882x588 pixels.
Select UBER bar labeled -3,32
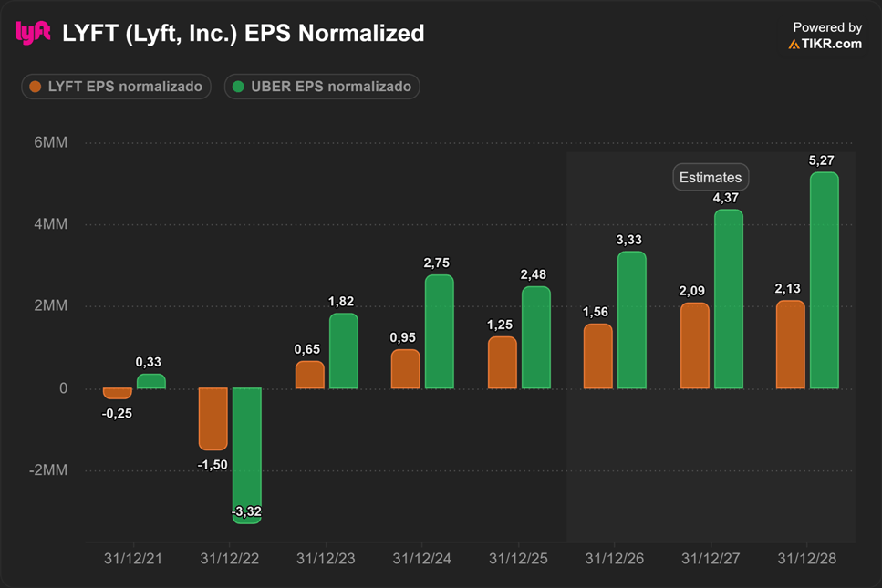pyautogui.click(x=247, y=456)
